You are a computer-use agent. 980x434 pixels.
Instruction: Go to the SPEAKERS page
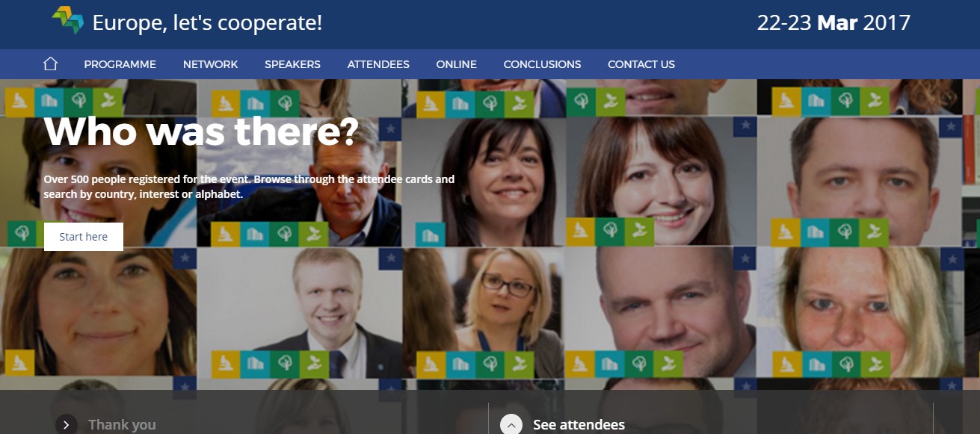coord(292,64)
